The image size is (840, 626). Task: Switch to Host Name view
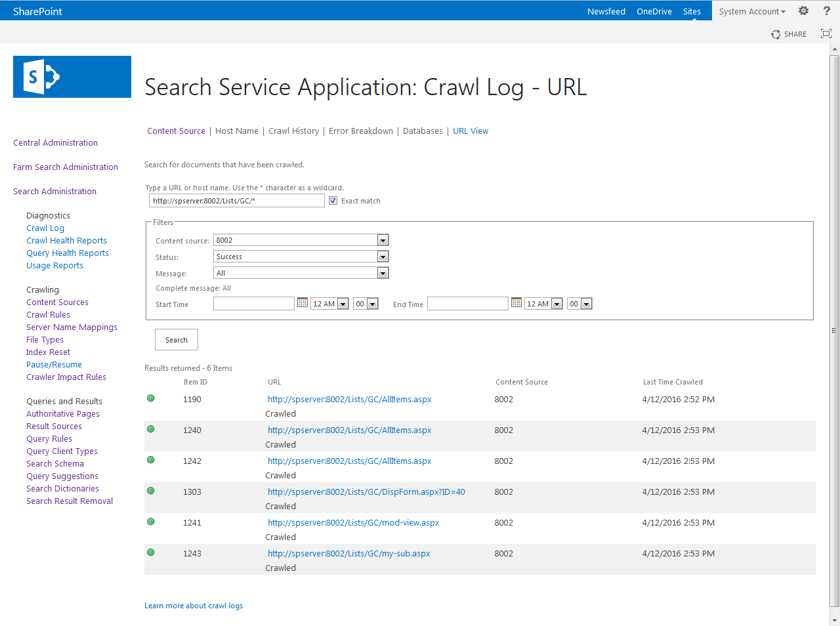[x=237, y=131]
